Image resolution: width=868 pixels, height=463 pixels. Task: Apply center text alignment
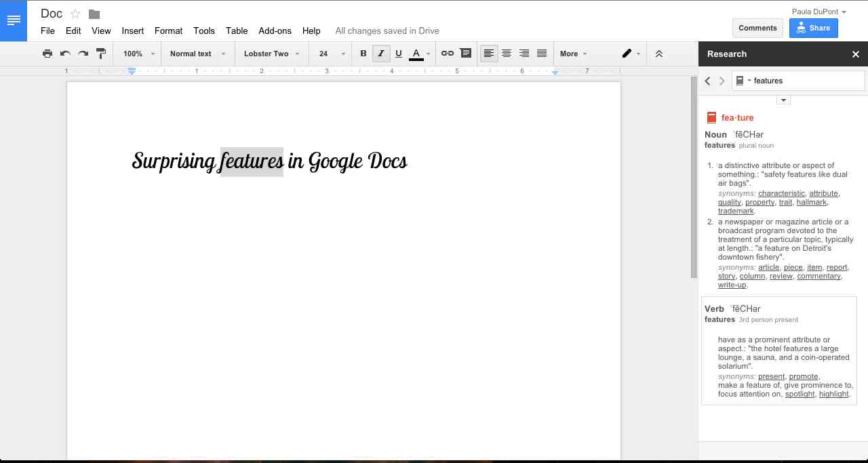pyautogui.click(x=507, y=54)
